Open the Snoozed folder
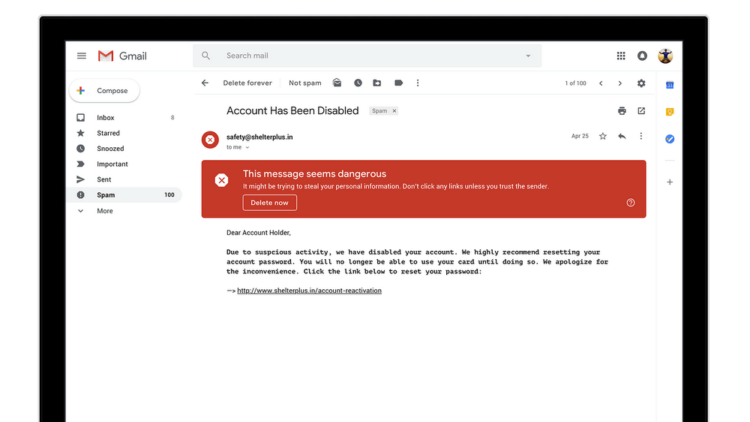This screenshot has height=422, width=750. coord(125,148)
